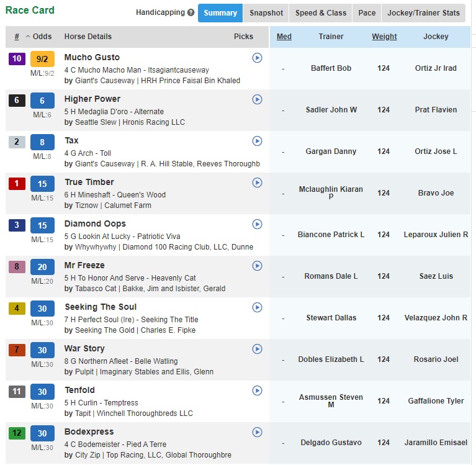The image size is (476, 465).
Task: Click the Jockey column header
Action: (x=436, y=37)
